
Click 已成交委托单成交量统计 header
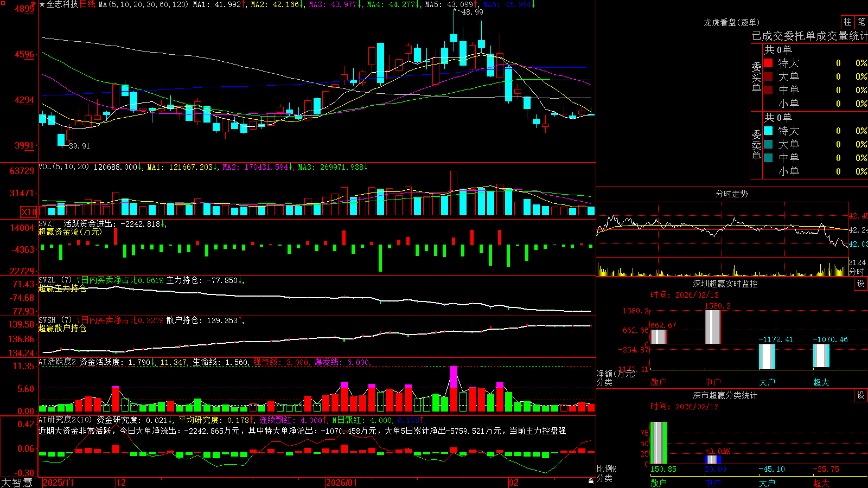(809, 36)
